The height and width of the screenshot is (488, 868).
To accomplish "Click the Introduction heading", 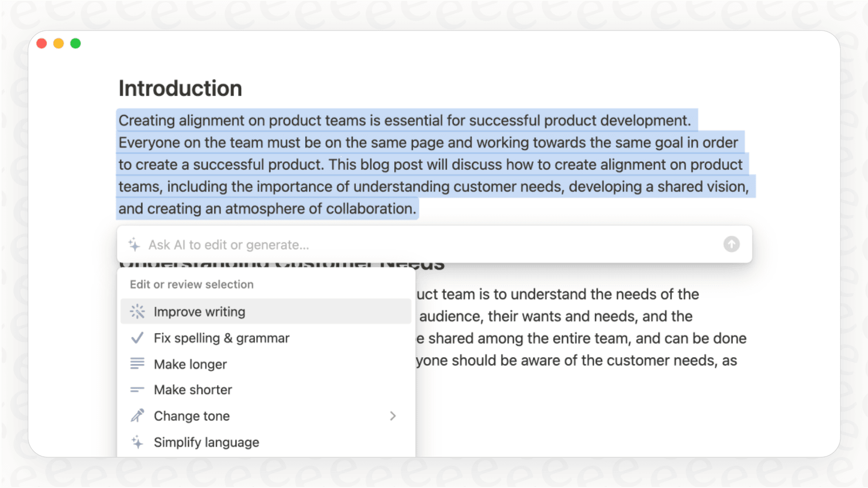I will tap(180, 88).
